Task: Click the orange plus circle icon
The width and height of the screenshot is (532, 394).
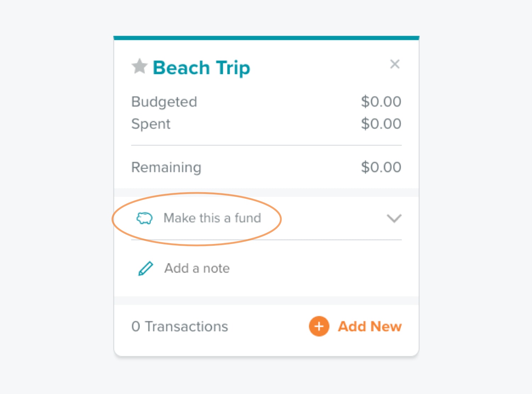Action: coord(319,326)
